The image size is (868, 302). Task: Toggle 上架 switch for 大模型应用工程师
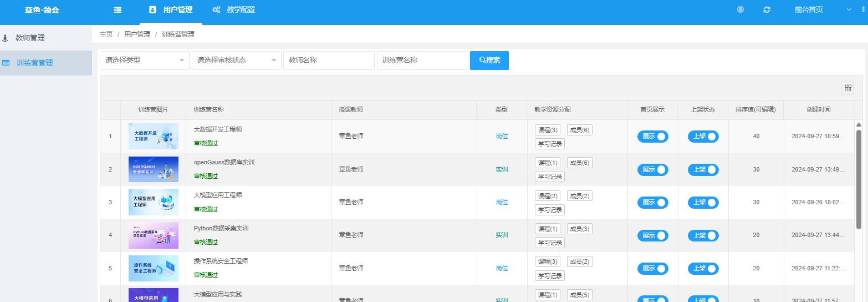(x=703, y=203)
